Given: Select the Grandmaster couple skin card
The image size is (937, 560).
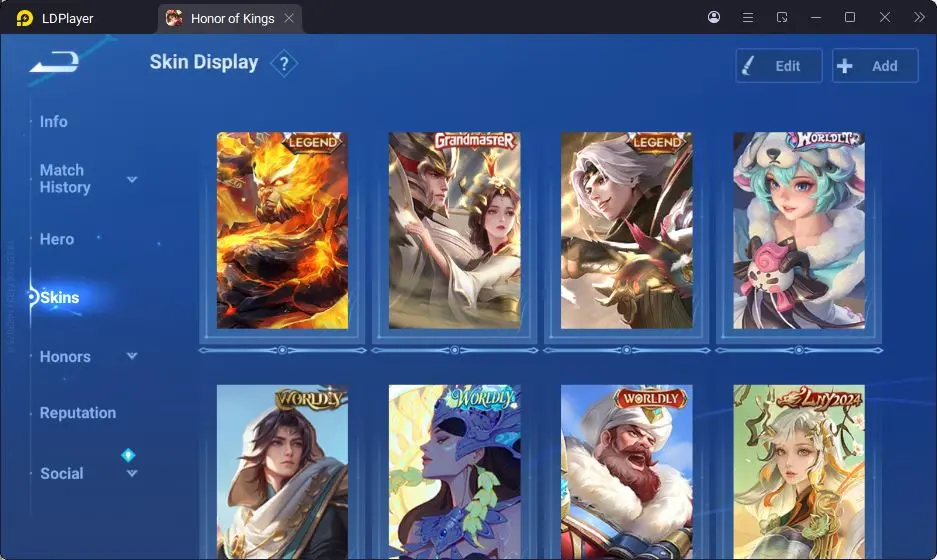Looking at the screenshot, I should [454, 230].
